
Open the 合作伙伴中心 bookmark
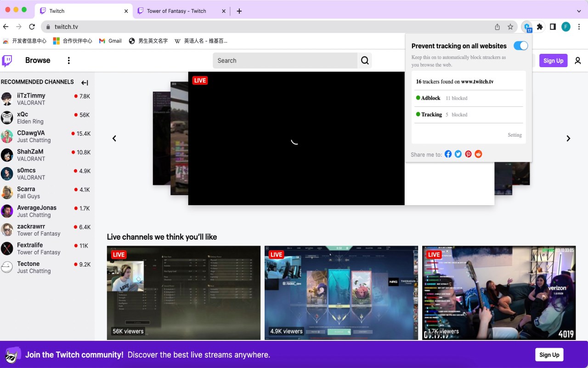pos(73,41)
